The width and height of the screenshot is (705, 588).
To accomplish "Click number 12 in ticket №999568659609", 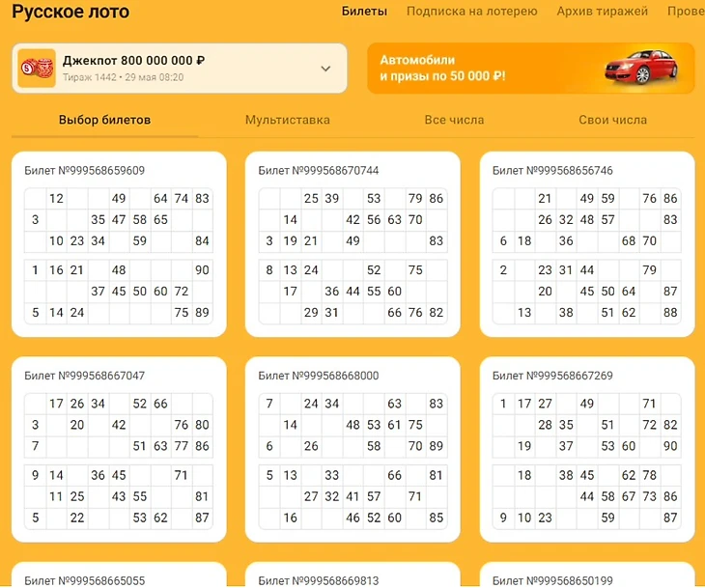I will click(56, 199).
